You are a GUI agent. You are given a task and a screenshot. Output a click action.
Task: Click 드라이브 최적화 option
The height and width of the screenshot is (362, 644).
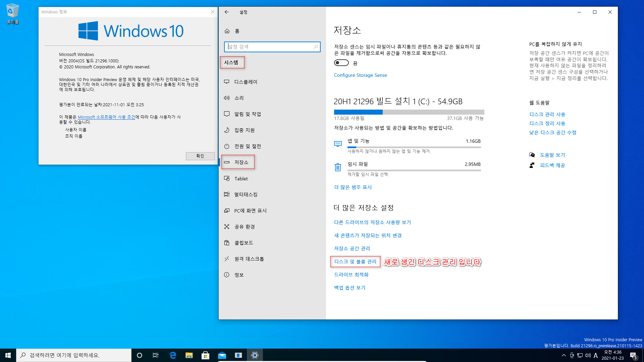point(351,275)
